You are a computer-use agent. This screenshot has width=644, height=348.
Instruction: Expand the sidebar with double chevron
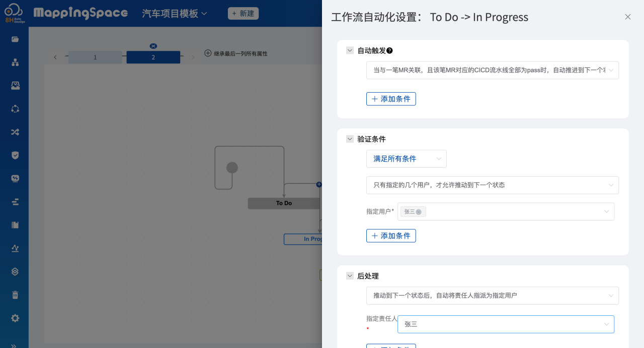click(14, 345)
